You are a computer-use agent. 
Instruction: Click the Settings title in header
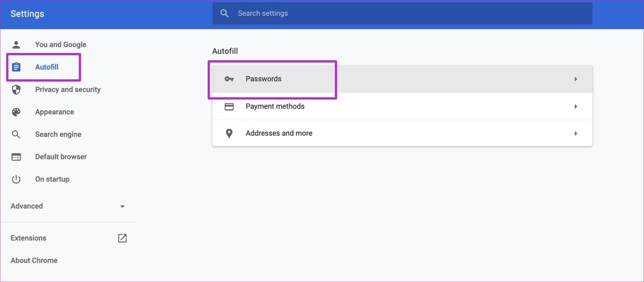tap(27, 14)
